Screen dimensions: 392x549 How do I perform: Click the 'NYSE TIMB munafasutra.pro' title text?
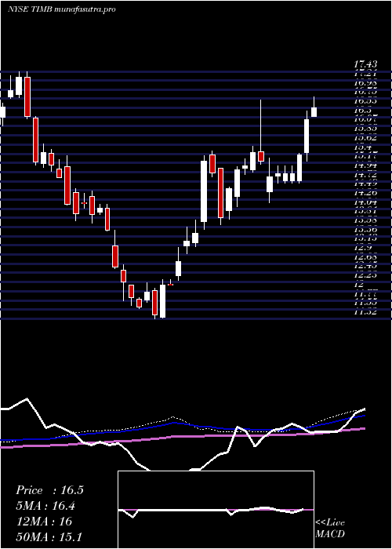click(x=62, y=9)
